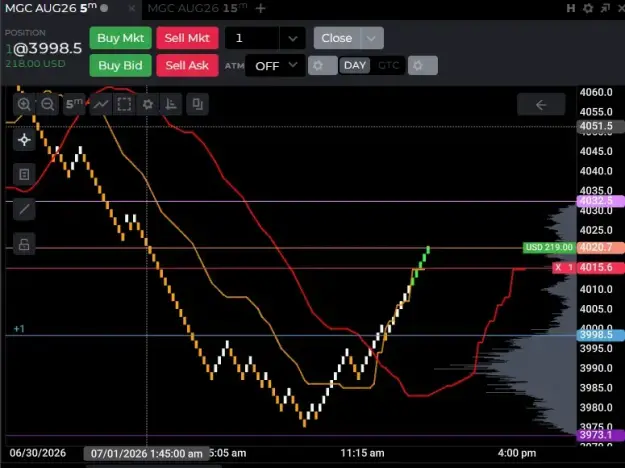The image size is (625, 468).
Task: Select GTC time-in-force option
Action: coord(388,65)
